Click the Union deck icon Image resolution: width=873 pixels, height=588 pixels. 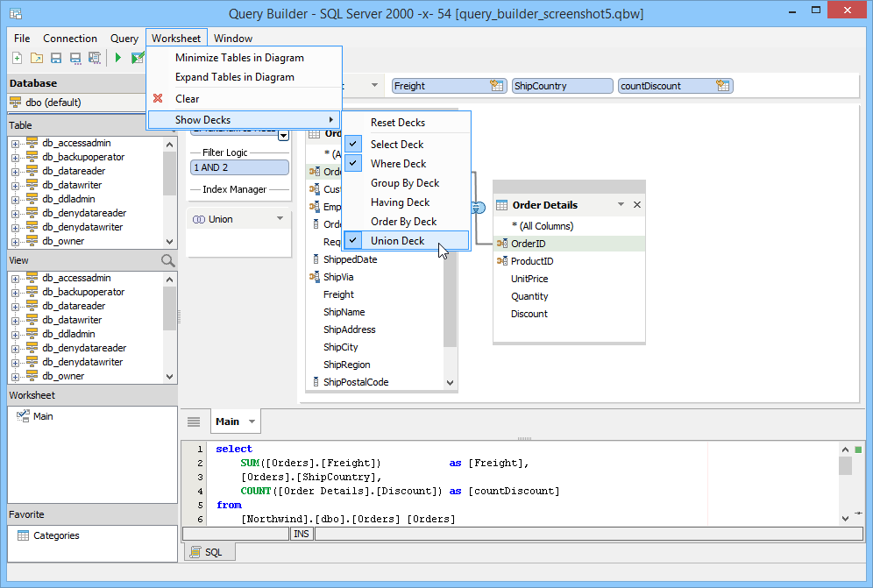click(199, 219)
